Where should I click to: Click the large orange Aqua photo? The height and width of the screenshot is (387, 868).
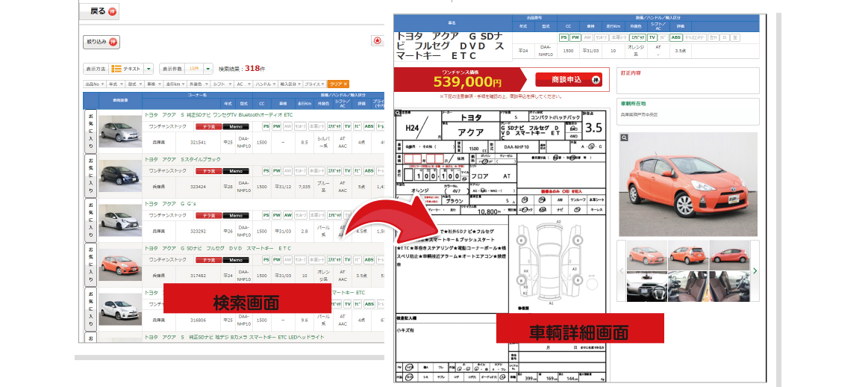tap(688, 185)
